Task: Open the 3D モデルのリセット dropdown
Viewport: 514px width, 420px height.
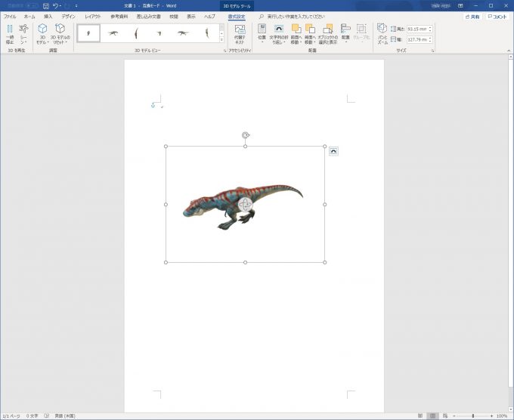Action: [60, 34]
